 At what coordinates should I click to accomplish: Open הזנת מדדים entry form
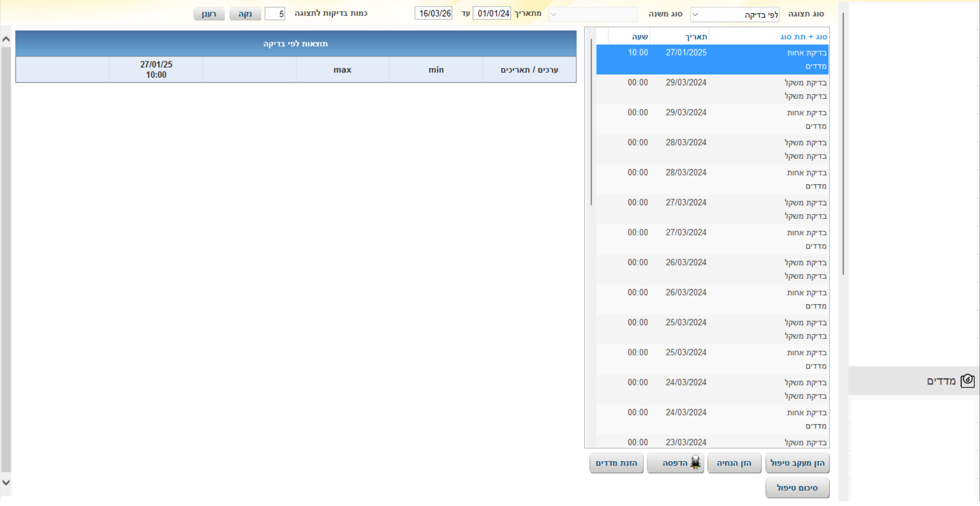[616, 463]
